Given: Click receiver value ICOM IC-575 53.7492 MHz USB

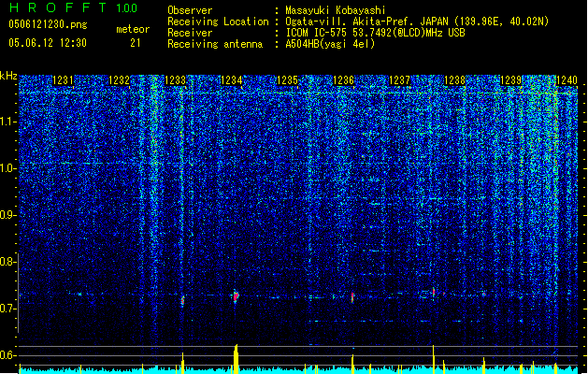Looking at the screenshot, I should pyautogui.click(x=375, y=33).
